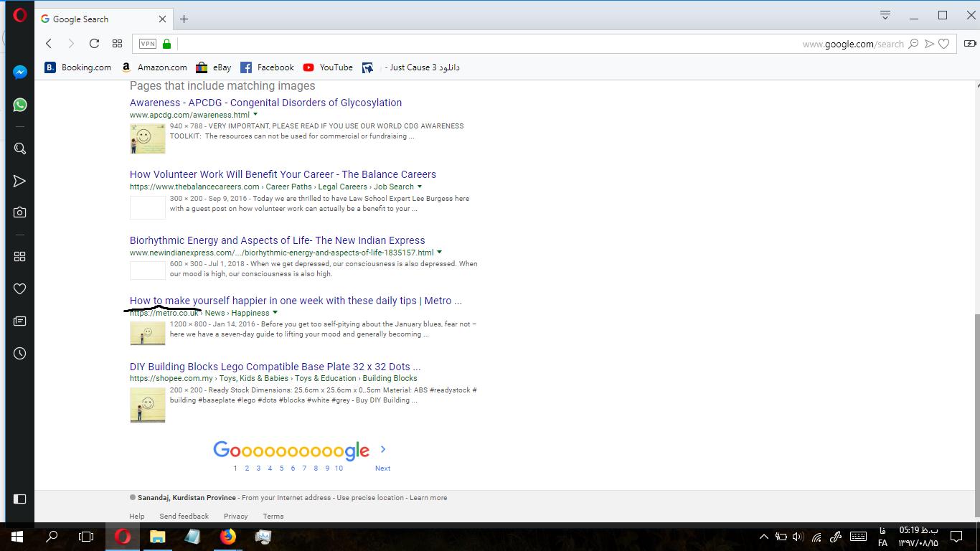980x551 pixels.
Task: Click the shopee result thumbnail image
Action: (x=148, y=405)
